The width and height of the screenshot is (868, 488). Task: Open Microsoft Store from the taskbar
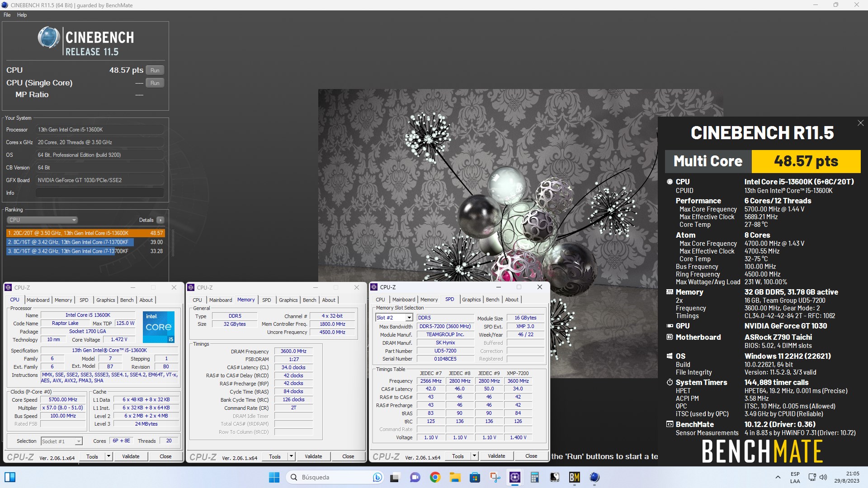[475, 477]
